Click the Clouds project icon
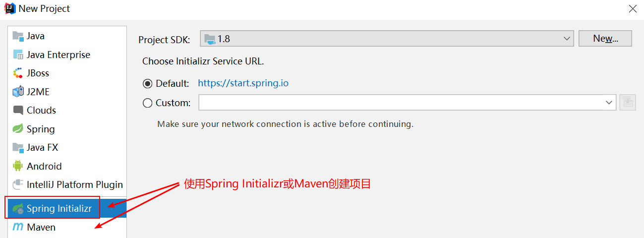Image resolution: width=644 pixels, height=238 pixels. pos(18,110)
